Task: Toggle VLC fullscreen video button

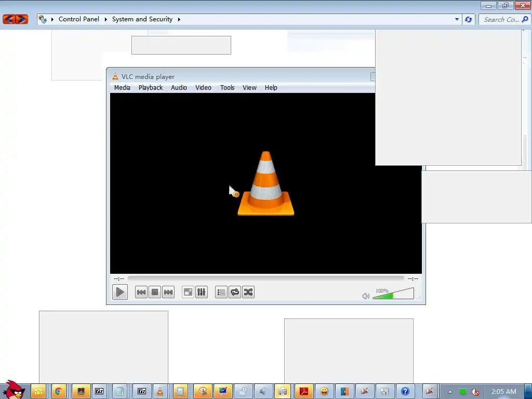Action: tap(188, 292)
